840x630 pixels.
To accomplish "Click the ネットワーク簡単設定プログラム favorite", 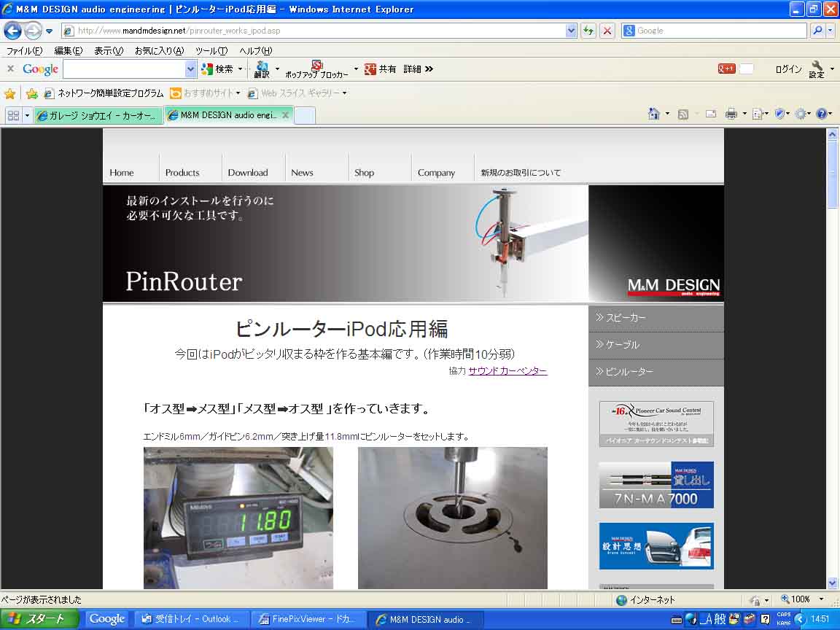I will click(x=104, y=94).
